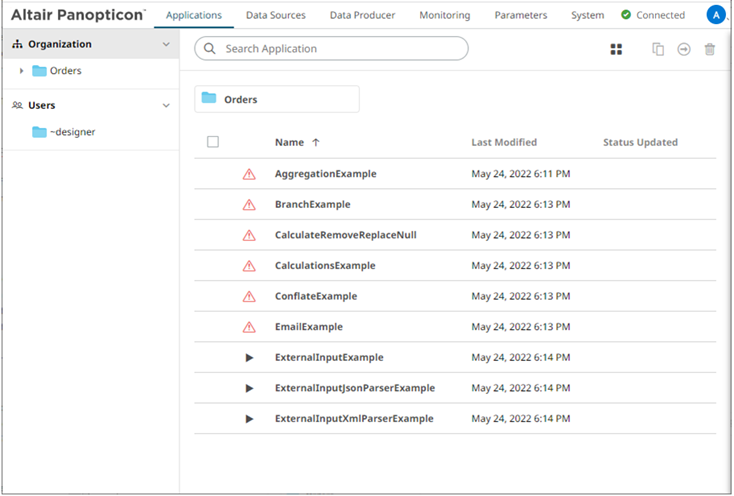Start ExternalInputExample with play icon
Screen dimensions: 734x496
pyautogui.click(x=249, y=358)
